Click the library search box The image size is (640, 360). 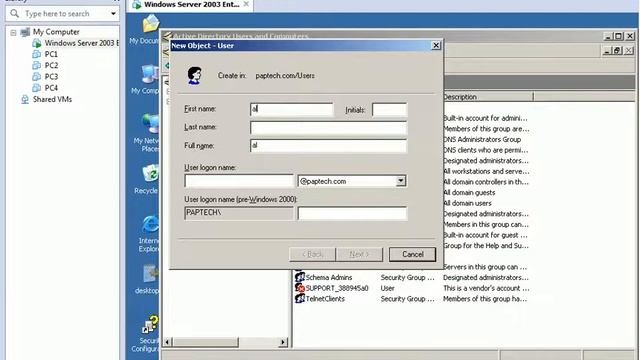tap(63, 14)
